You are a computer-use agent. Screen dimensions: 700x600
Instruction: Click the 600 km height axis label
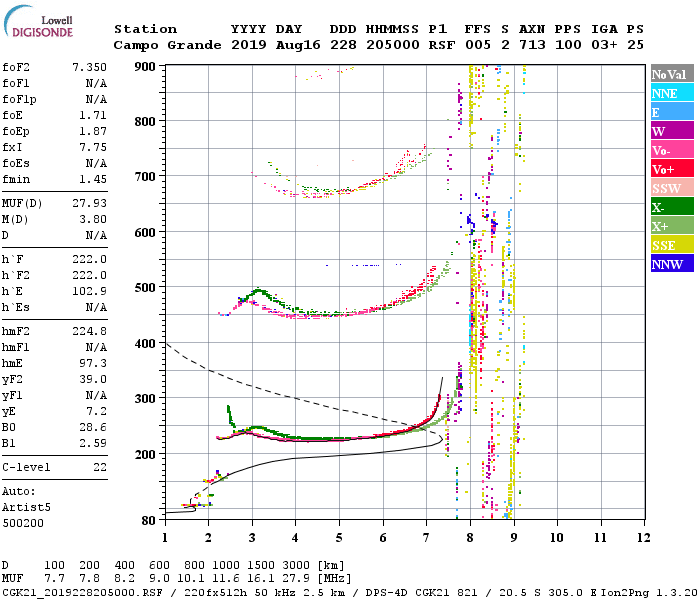(x=145, y=233)
